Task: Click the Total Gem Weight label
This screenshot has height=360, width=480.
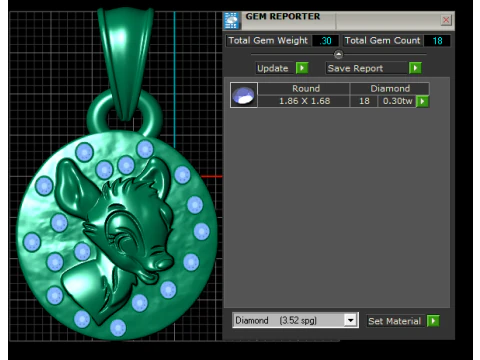Action: [x=268, y=41]
